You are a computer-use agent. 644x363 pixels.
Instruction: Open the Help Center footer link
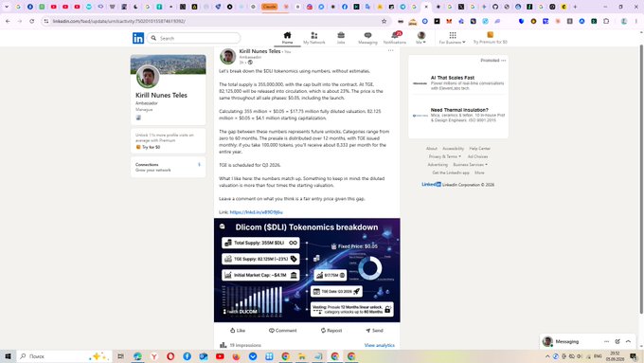[x=480, y=149]
